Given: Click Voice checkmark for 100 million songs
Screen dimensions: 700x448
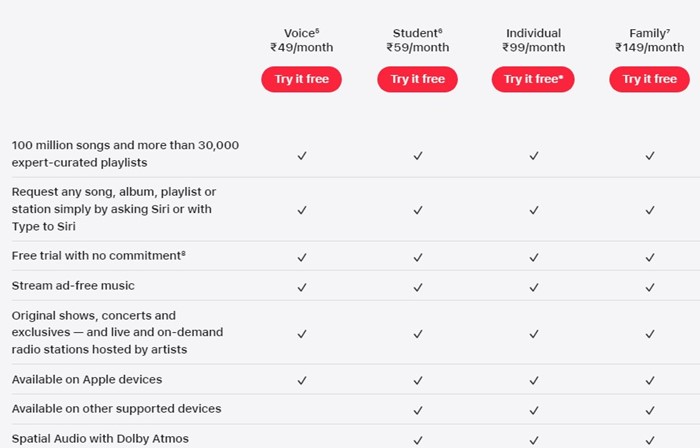Looking at the screenshot, I should [301, 155].
